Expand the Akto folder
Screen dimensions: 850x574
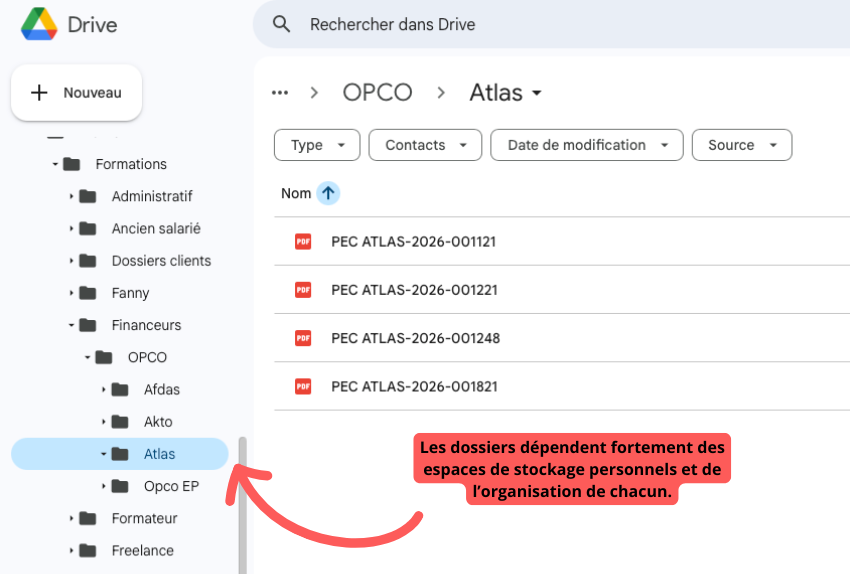pos(104,422)
